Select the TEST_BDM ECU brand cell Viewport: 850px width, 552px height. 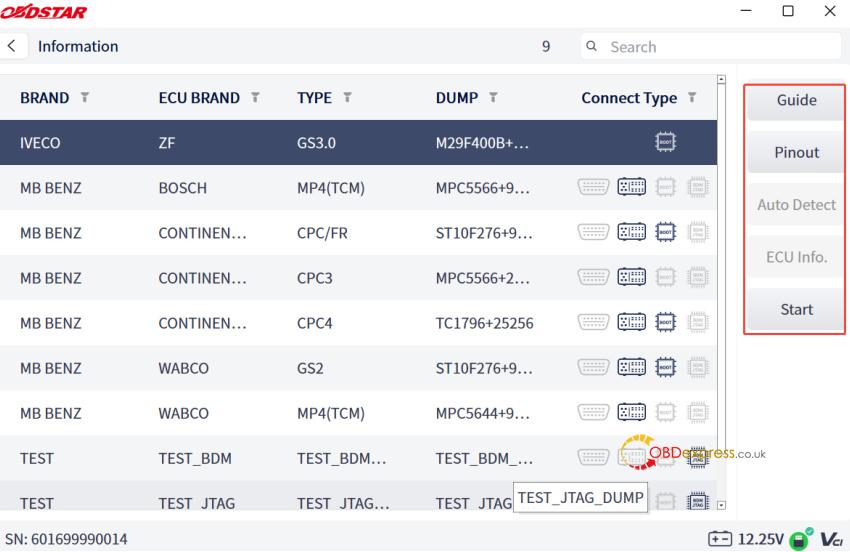[x=195, y=458]
